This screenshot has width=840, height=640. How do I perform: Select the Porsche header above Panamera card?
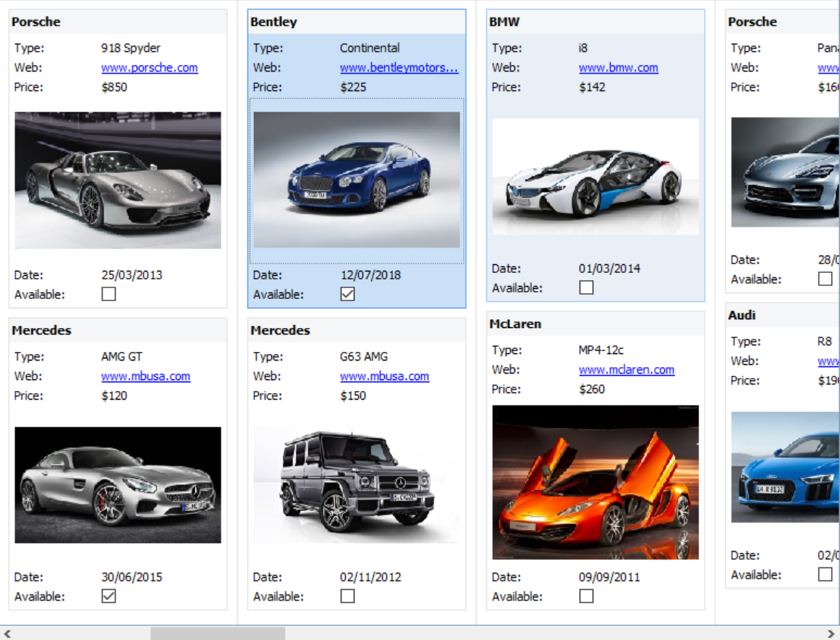point(784,22)
